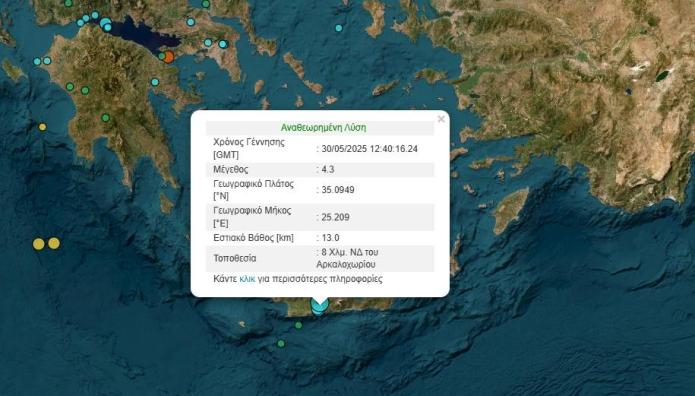This screenshot has width=695, height=396.
Task: Select the timestamp 30/05/2025 12:40:16.24
Action: tap(370, 149)
